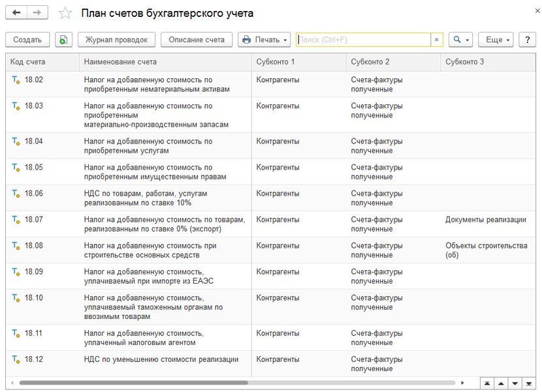The width and height of the screenshot is (542, 392).
Task: Select account code 18.07
Action: pos(34,219)
